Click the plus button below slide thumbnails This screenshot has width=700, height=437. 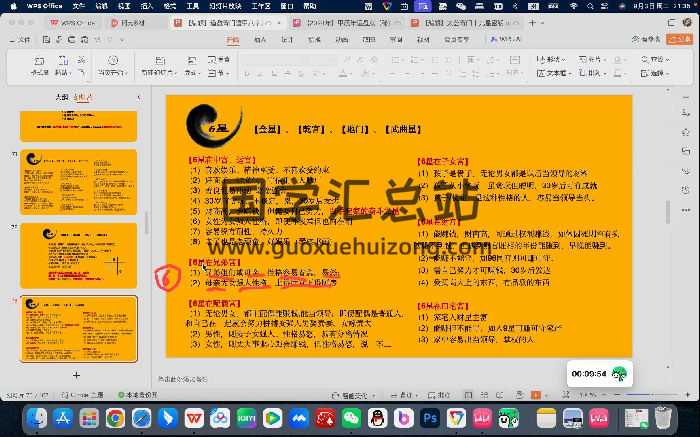[77, 374]
